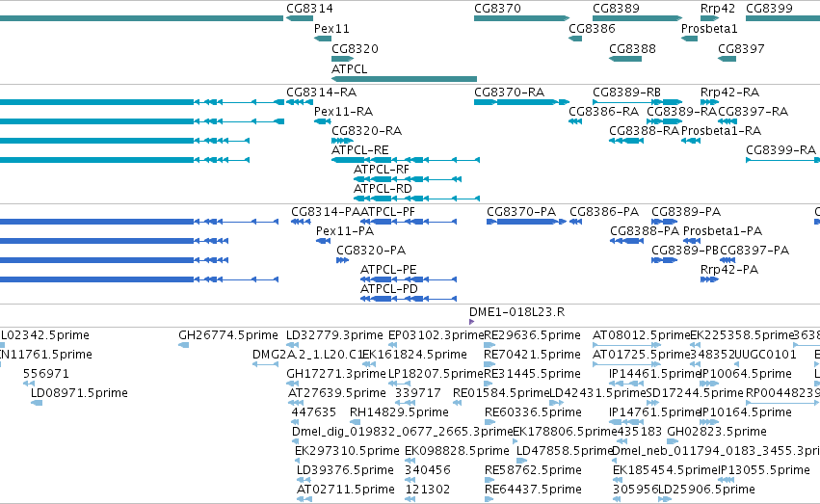Select the CG8389-PA protein label

click(686, 212)
